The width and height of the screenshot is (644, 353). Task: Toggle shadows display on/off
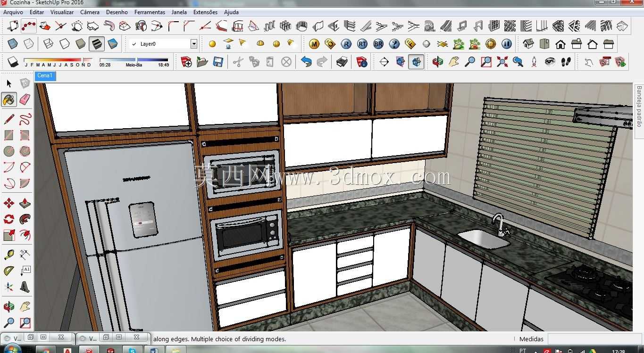coord(13,62)
